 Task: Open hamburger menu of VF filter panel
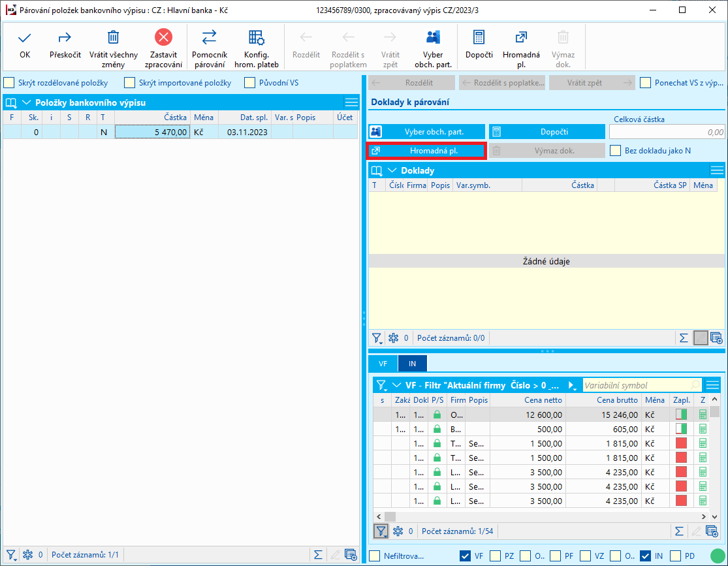(x=713, y=385)
